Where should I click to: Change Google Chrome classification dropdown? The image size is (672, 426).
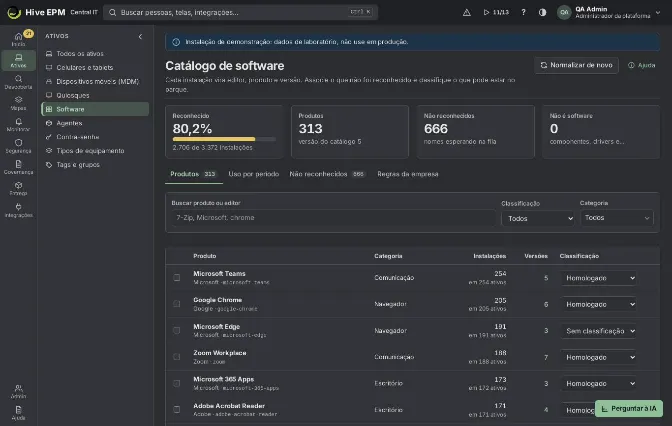click(x=599, y=304)
